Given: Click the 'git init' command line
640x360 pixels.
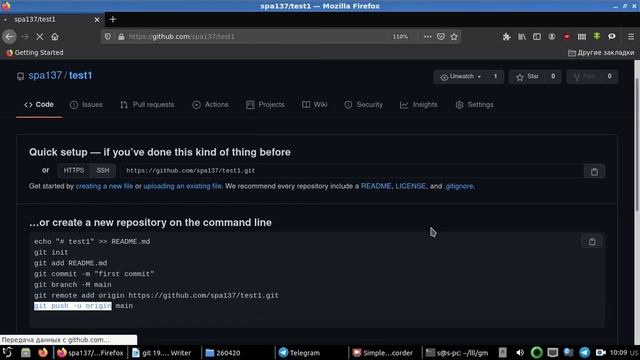Looking at the screenshot, I should (51, 252).
